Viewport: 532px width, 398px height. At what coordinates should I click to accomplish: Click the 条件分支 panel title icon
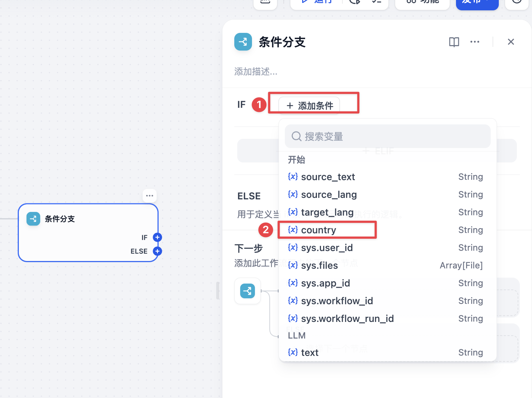[x=243, y=42]
